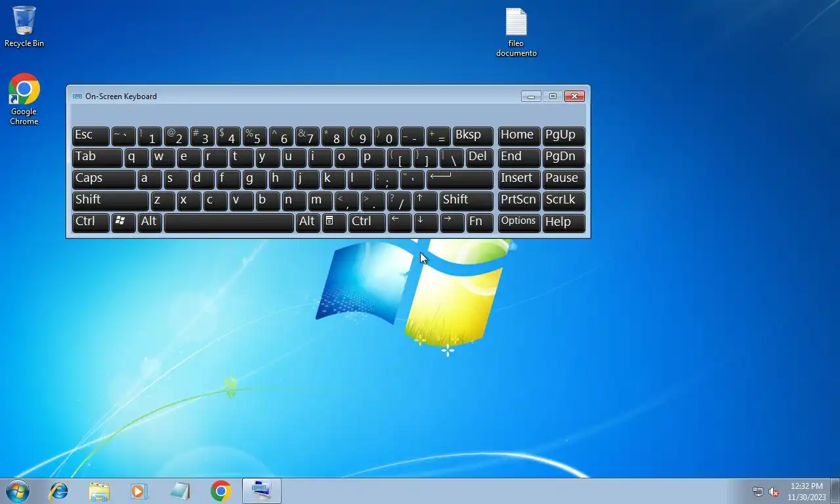840x504 pixels.
Task: Click the PrtScn key
Action: [519, 201]
